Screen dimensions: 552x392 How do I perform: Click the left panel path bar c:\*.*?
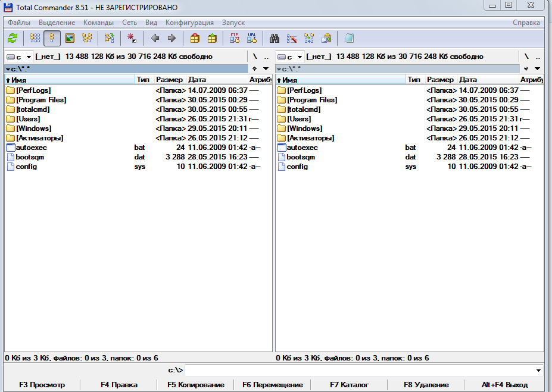pyautogui.click(x=126, y=69)
